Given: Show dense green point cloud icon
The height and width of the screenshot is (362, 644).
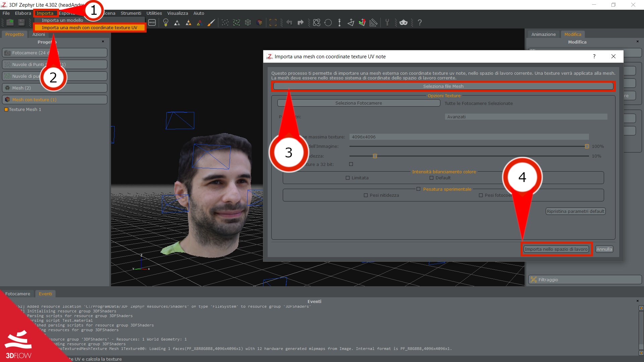Looking at the screenshot, I should coord(236,22).
